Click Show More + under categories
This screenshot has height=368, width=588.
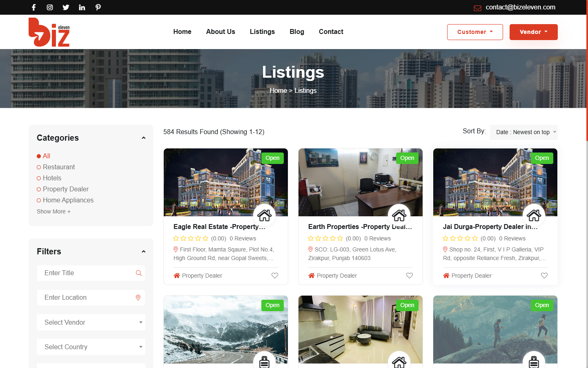pyautogui.click(x=53, y=211)
